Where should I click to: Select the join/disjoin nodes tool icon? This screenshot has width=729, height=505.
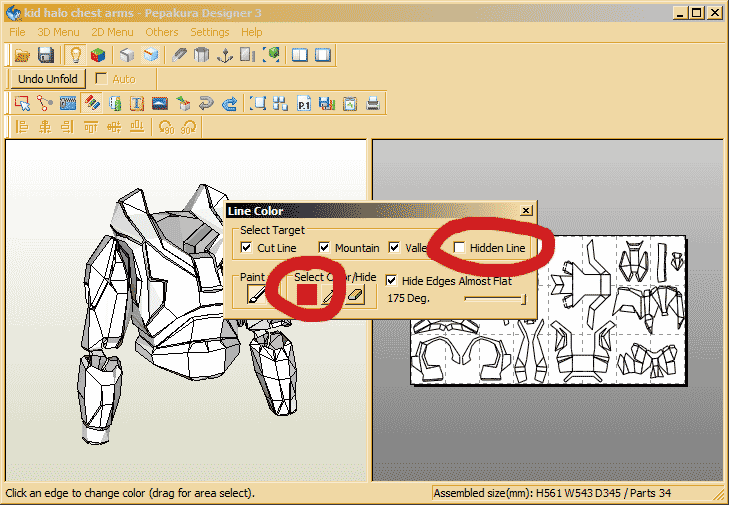(x=45, y=103)
